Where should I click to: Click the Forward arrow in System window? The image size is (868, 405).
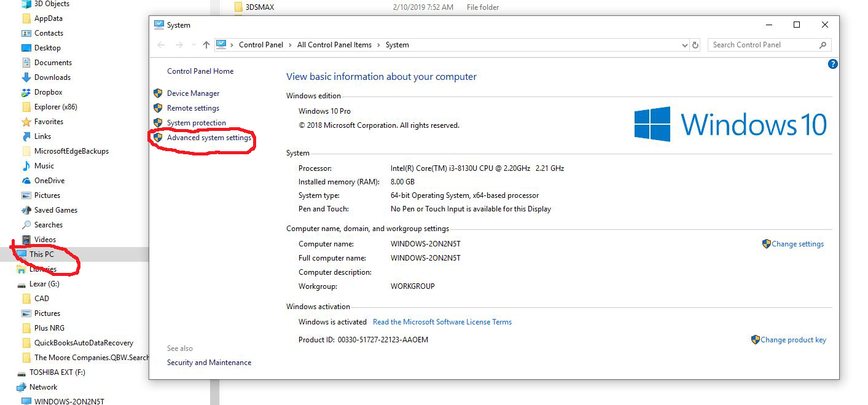pos(179,45)
